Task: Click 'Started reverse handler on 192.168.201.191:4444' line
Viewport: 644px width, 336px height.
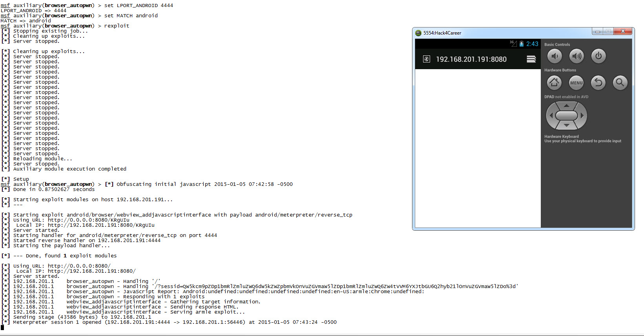Action: 81,241
